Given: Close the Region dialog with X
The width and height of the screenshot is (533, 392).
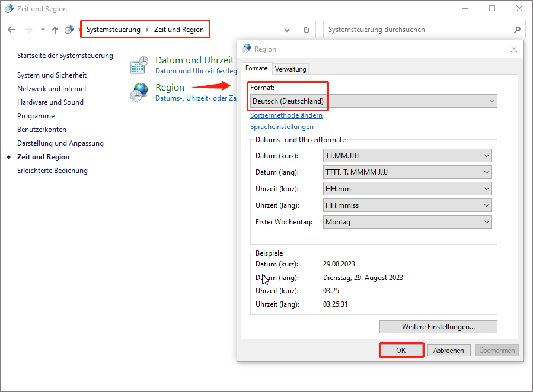Looking at the screenshot, I should (514, 49).
